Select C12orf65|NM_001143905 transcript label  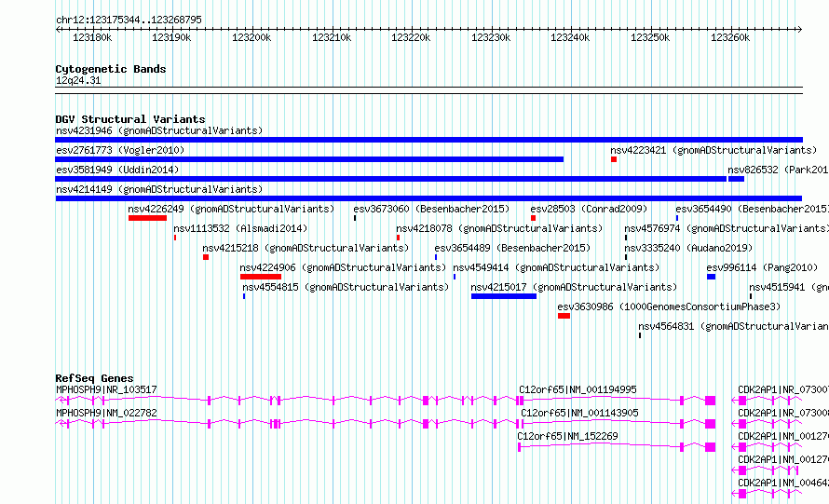click(x=579, y=413)
